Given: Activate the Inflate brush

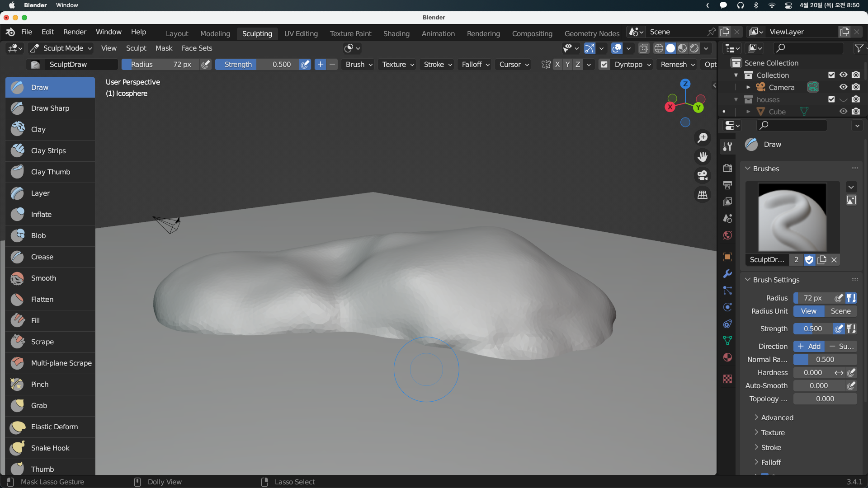Looking at the screenshot, I should (x=50, y=215).
